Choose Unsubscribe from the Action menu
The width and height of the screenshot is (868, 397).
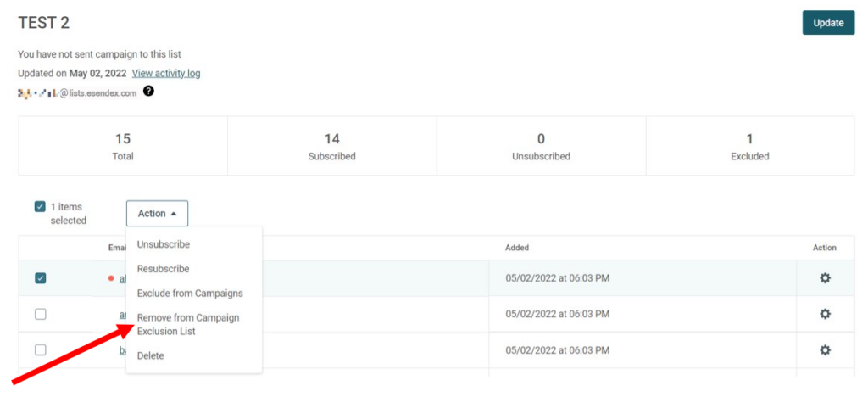pyautogui.click(x=164, y=244)
